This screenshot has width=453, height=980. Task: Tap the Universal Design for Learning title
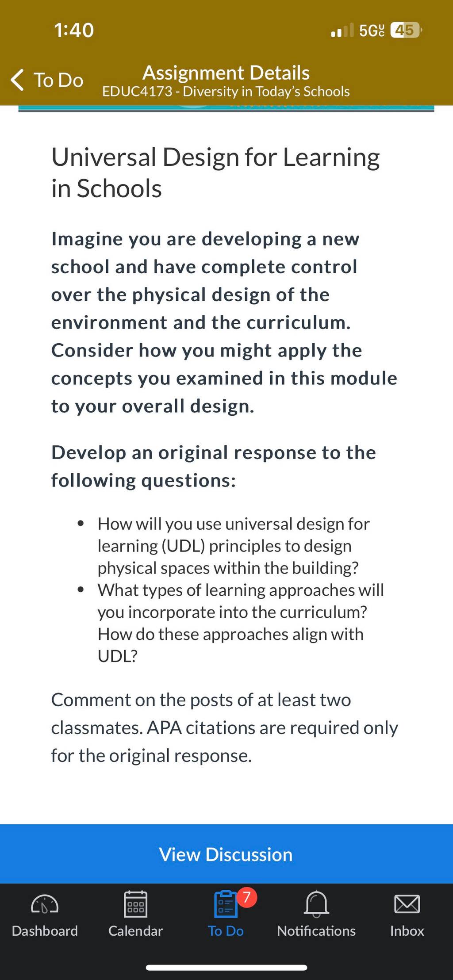(215, 172)
